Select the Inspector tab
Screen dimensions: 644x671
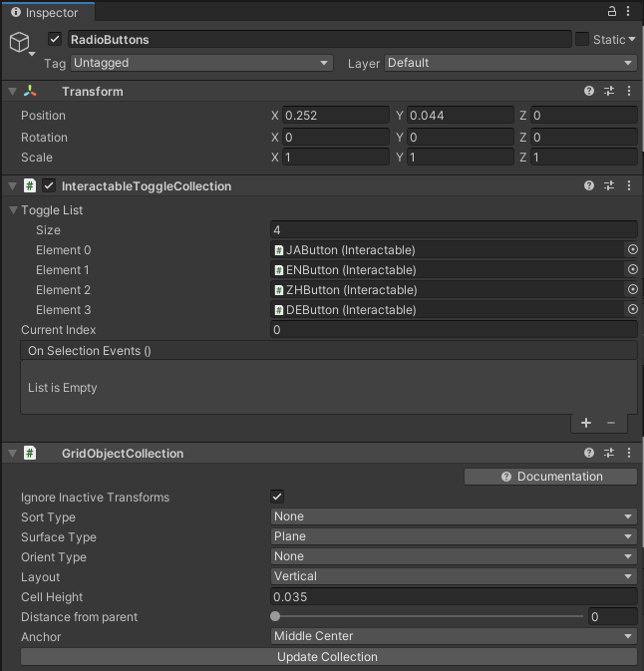tap(48, 12)
